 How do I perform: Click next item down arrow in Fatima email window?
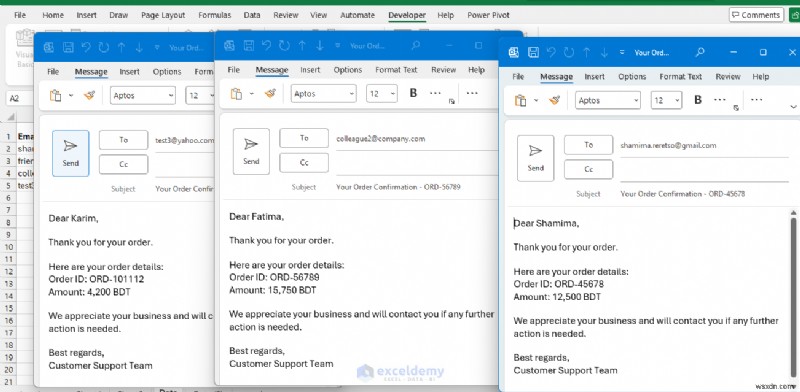[319, 45]
